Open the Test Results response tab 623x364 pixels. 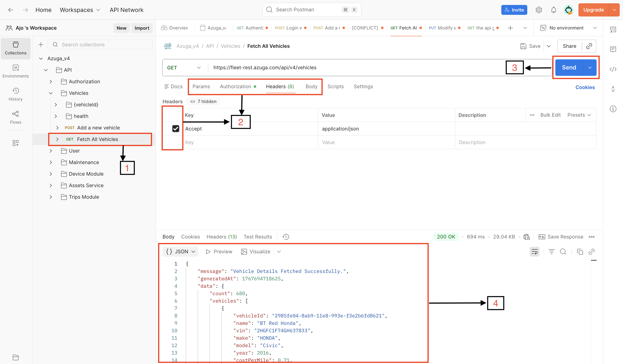point(258,237)
